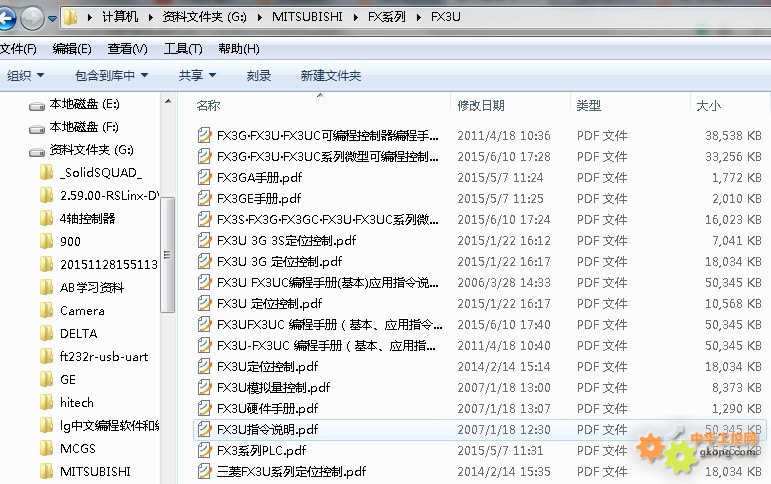Select 本地磁盘 (E:) drive icon in sidebar

click(x=37, y=105)
